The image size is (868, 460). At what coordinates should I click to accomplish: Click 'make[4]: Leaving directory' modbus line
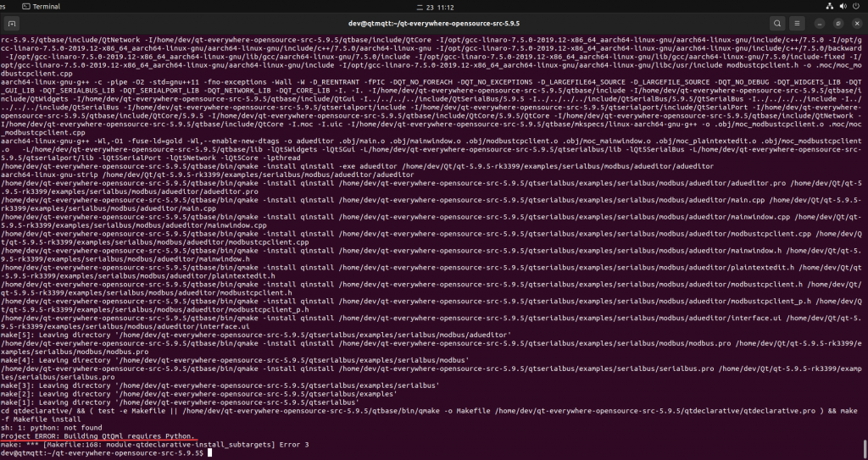(x=235, y=360)
